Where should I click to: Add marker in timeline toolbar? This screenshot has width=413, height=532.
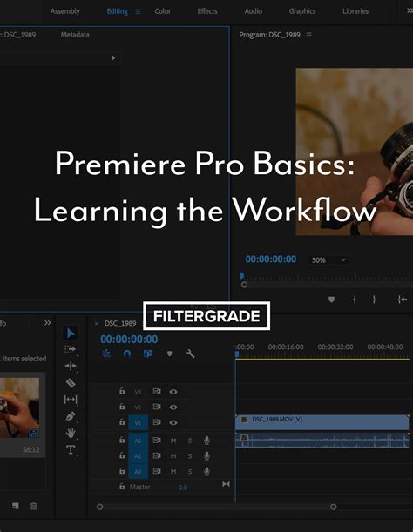(x=170, y=354)
